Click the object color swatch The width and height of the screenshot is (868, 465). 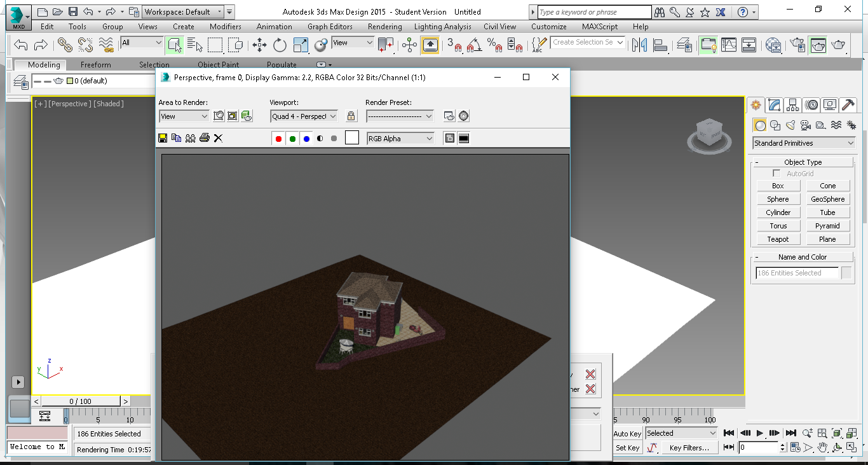click(846, 273)
